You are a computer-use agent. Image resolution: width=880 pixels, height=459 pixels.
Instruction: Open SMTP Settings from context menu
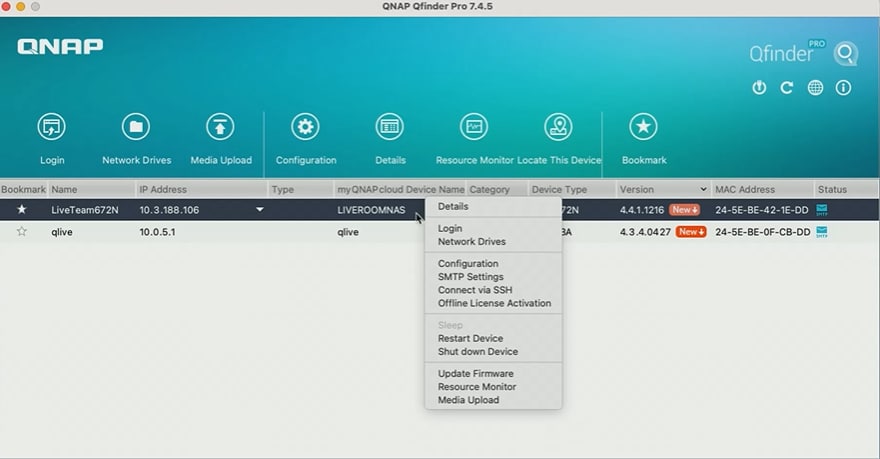coord(470,277)
